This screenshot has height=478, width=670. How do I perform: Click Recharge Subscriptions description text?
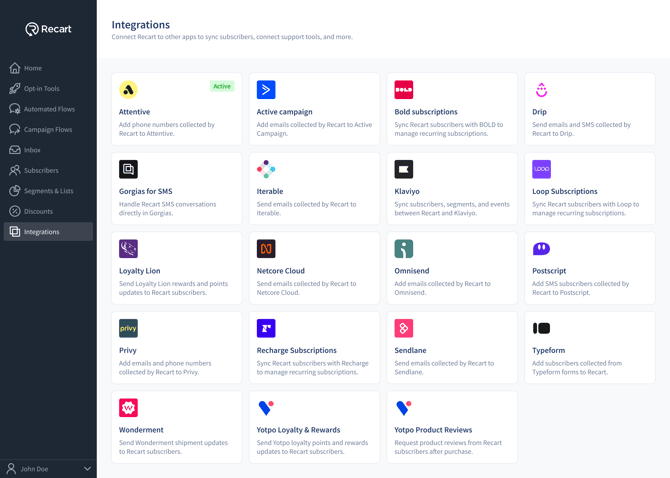click(x=312, y=368)
